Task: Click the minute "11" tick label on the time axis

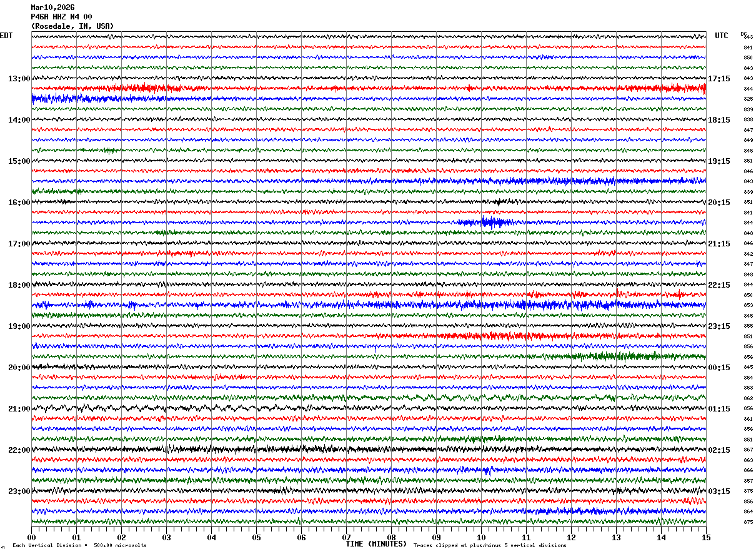Action: click(x=526, y=538)
